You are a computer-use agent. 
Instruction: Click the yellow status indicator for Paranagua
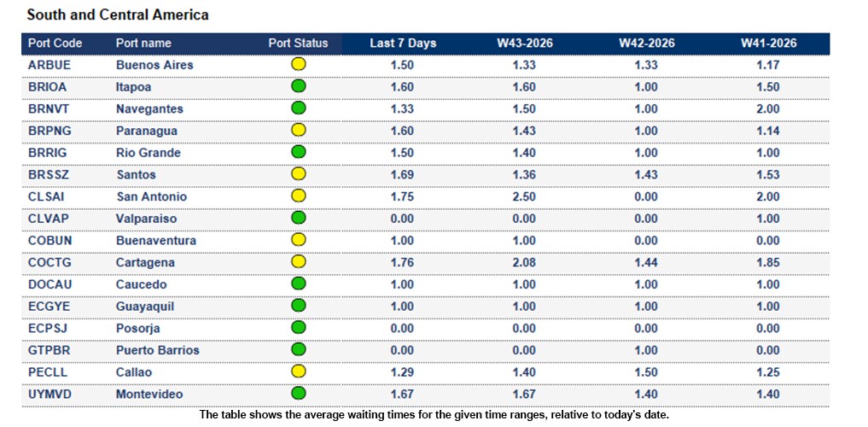click(299, 130)
